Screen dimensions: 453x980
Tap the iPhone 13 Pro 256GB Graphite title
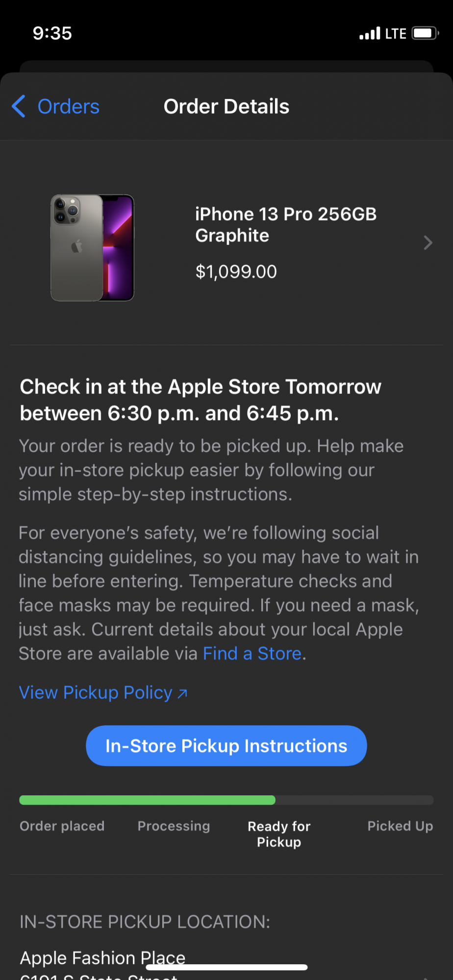(285, 224)
